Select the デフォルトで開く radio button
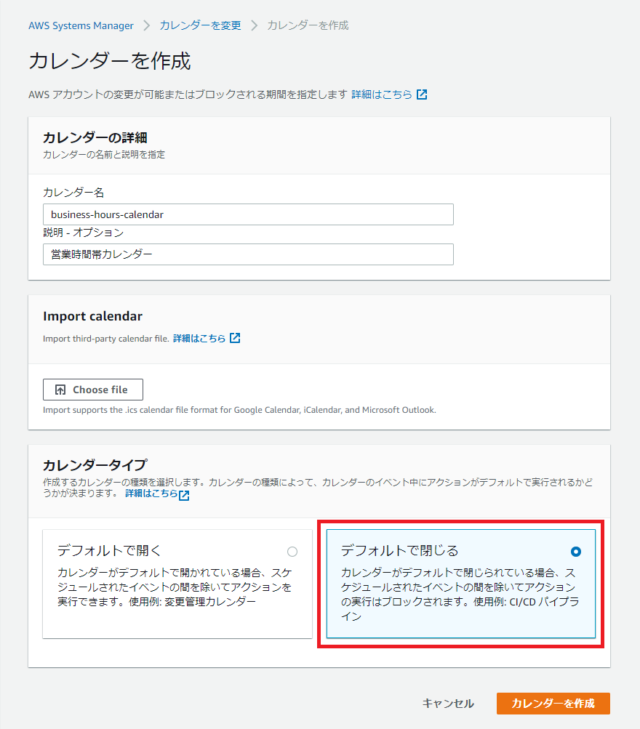The height and width of the screenshot is (729, 640). pyautogui.click(x=292, y=551)
